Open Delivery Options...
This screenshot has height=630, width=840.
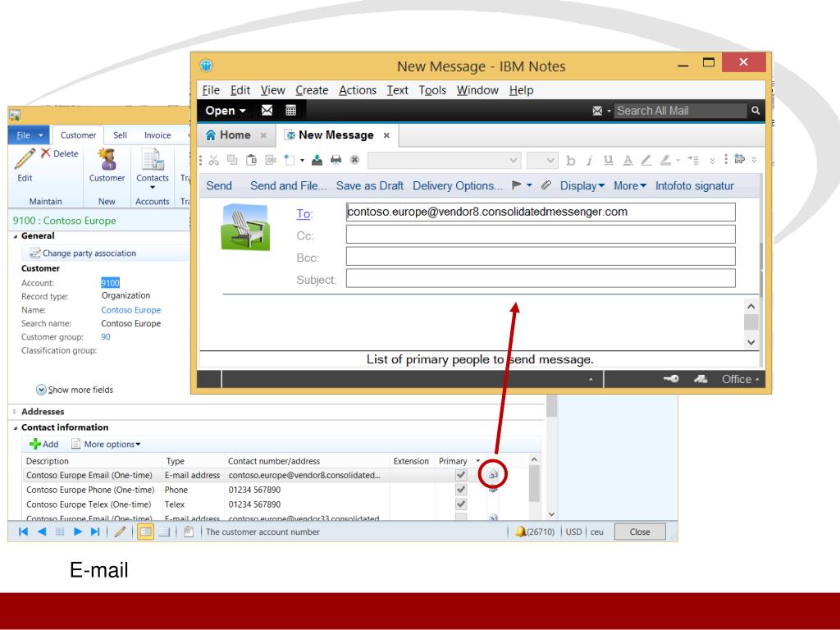pyautogui.click(x=458, y=186)
